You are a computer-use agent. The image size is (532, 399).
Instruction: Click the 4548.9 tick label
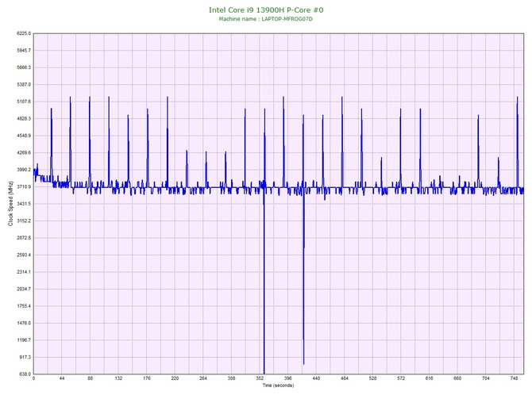(24, 136)
